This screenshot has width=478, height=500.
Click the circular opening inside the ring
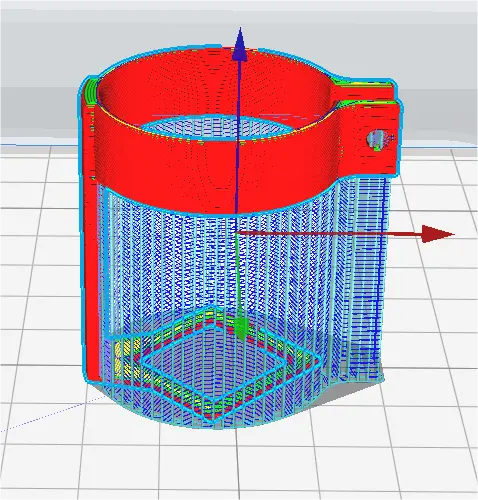pyautogui.click(x=213, y=128)
